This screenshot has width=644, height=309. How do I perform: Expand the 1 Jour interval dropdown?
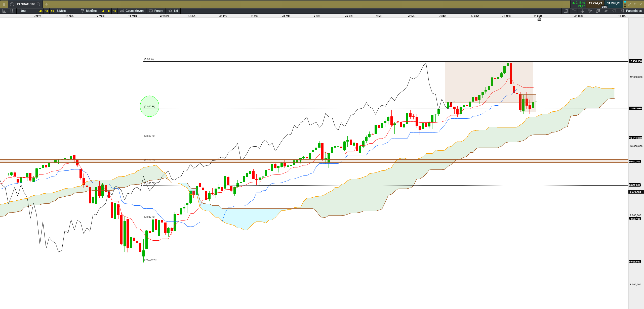click(22, 11)
